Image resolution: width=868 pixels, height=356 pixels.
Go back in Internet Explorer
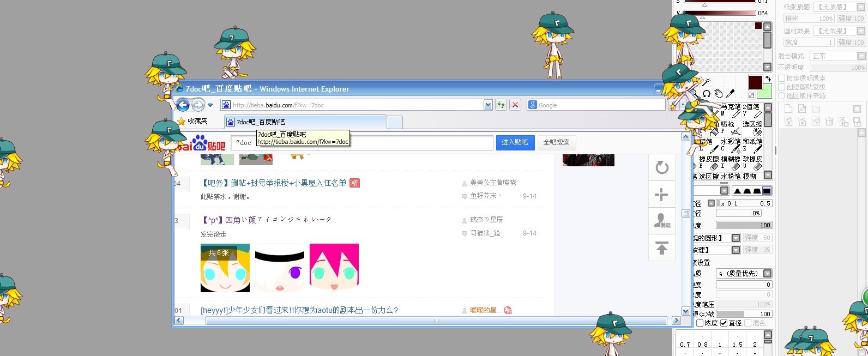coord(183,105)
